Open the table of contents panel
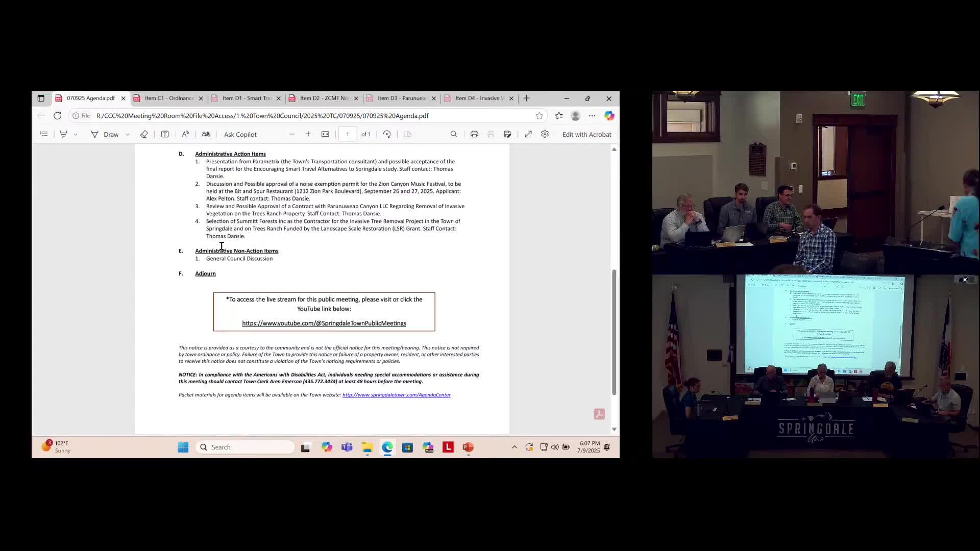The height and width of the screenshot is (551, 980). coord(44,134)
